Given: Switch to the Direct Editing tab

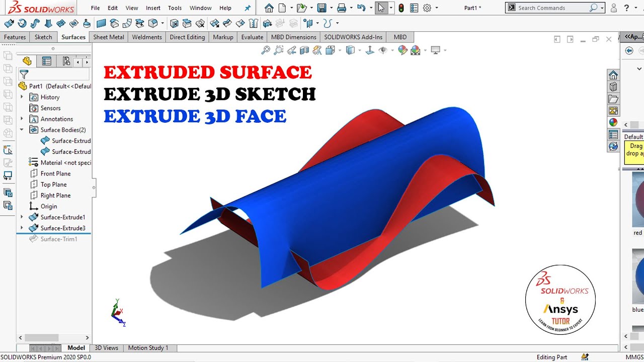Looking at the screenshot, I should click(x=187, y=37).
